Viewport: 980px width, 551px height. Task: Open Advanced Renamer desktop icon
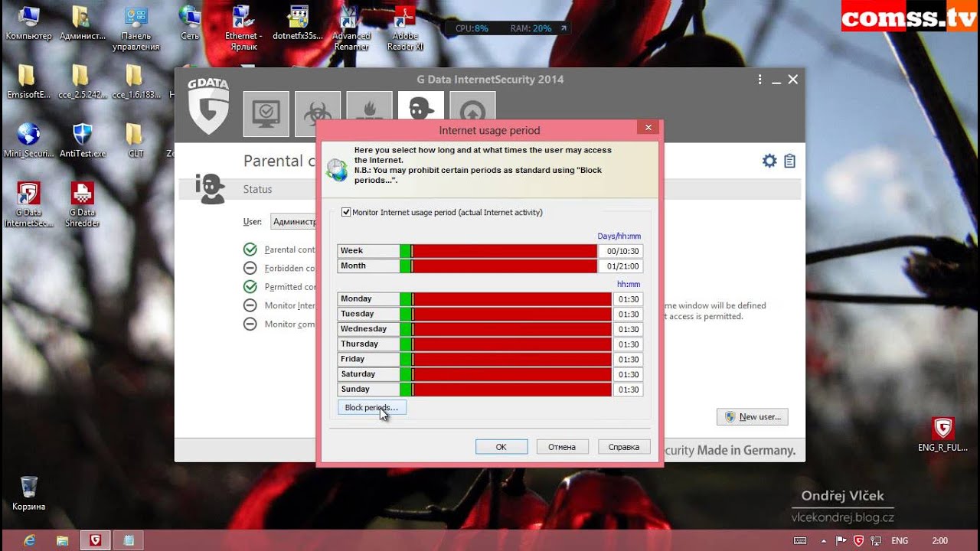point(351,28)
